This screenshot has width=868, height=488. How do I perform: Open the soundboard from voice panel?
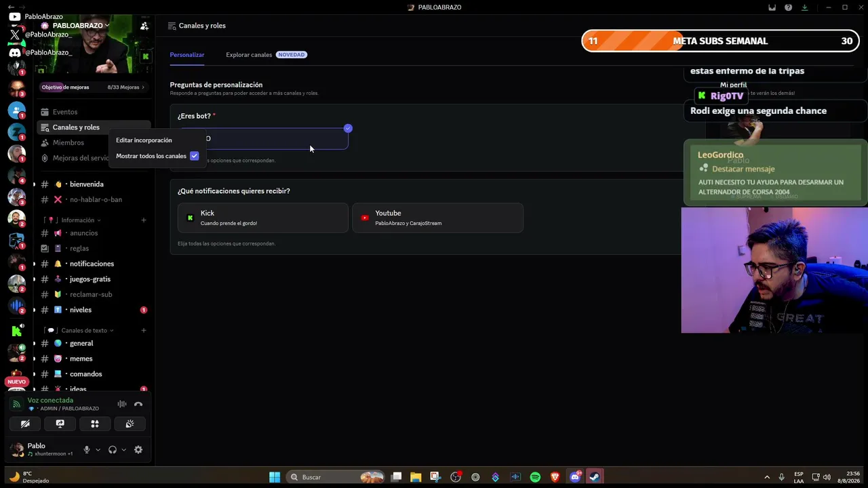(130, 424)
